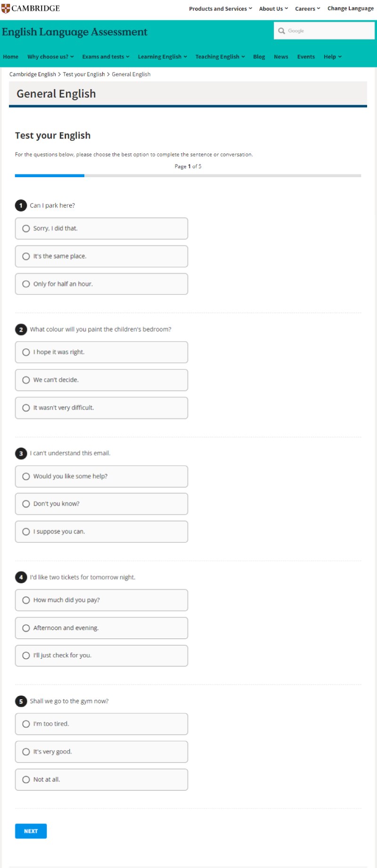Image resolution: width=377 pixels, height=868 pixels.
Task: Choose 'We can't decide.' answer
Action: 101,380
